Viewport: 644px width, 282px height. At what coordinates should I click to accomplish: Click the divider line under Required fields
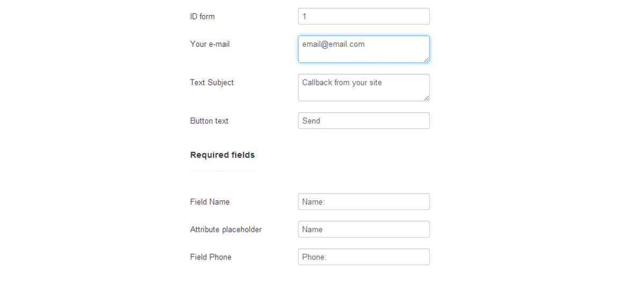222,171
